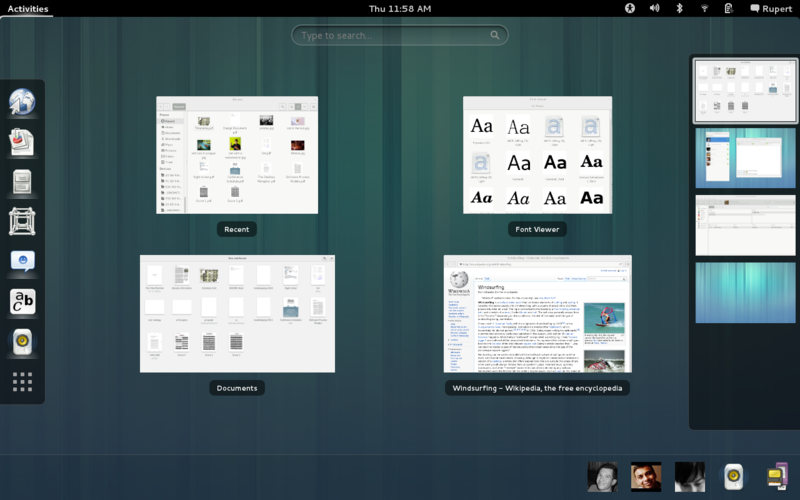The height and width of the screenshot is (500, 800).
Task: Open the clock menu showing Thu 11:58 AM
Action: point(400,8)
